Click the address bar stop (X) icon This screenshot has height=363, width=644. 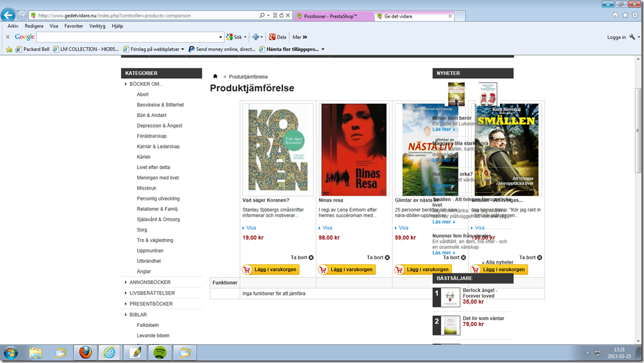(288, 16)
